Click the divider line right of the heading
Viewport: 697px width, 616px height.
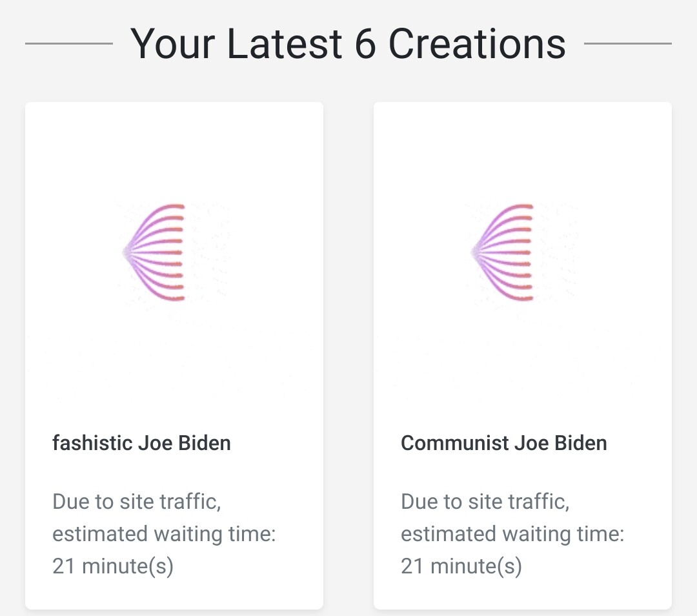(627, 44)
